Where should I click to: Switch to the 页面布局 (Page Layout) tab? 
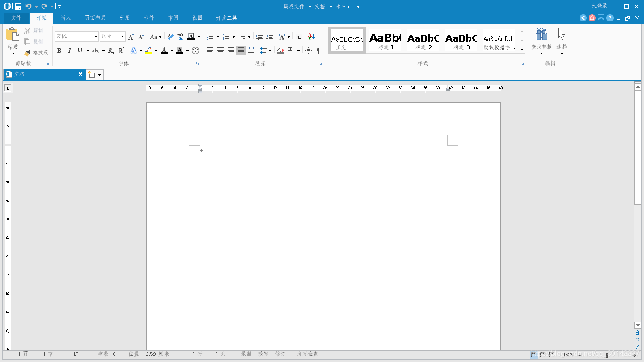pyautogui.click(x=95, y=18)
